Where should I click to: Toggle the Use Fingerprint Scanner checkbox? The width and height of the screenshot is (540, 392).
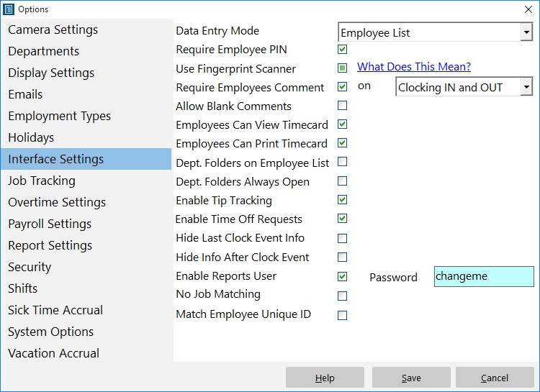[x=342, y=68]
